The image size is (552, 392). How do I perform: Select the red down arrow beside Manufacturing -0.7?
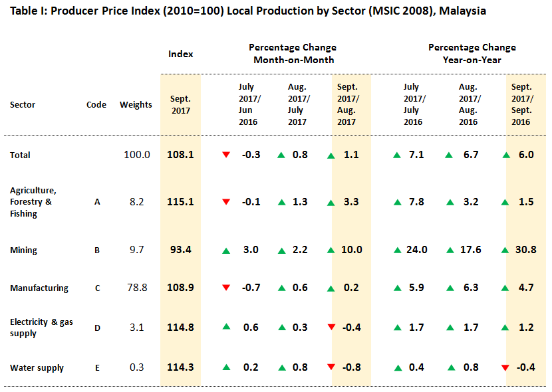(226, 288)
